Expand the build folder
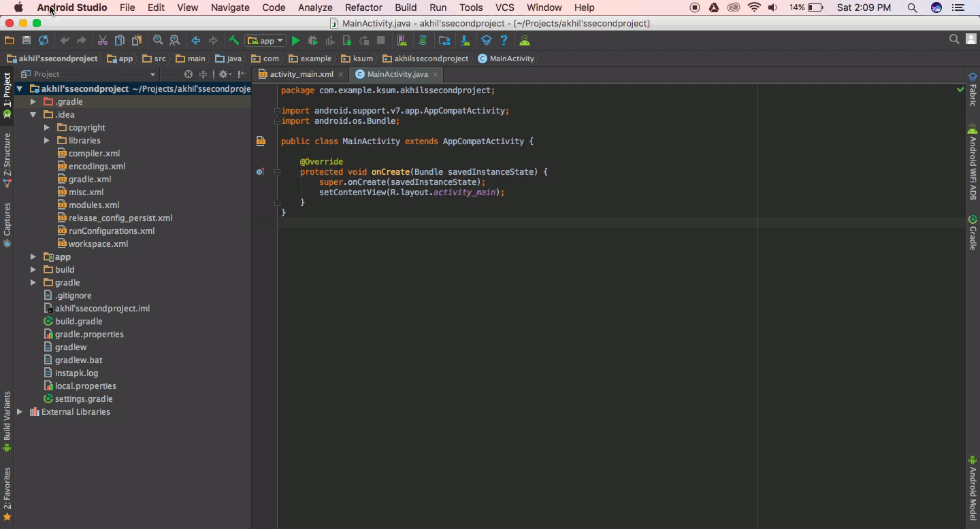The width and height of the screenshot is (980, 529). [x=33, y=269]
